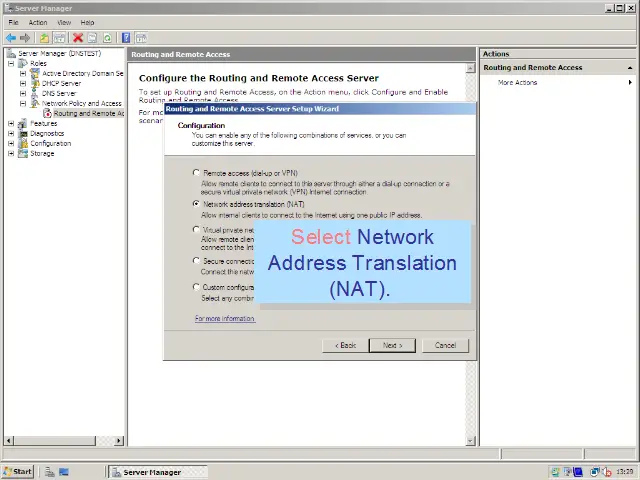Select Virtual private network access option

[x=196, y=229]
